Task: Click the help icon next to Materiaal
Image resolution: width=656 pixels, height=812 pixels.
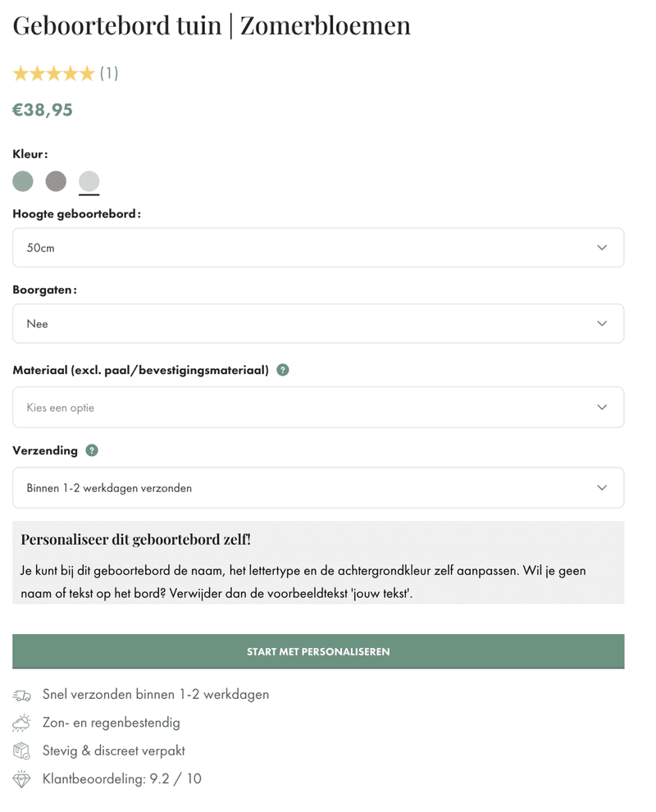Action: click(283, 370)
